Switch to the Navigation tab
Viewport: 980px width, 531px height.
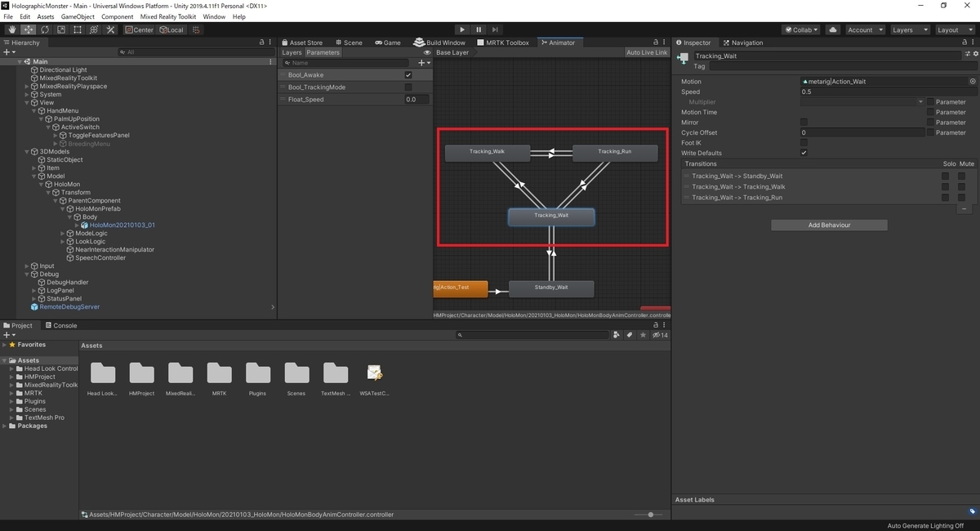[742, 42]
